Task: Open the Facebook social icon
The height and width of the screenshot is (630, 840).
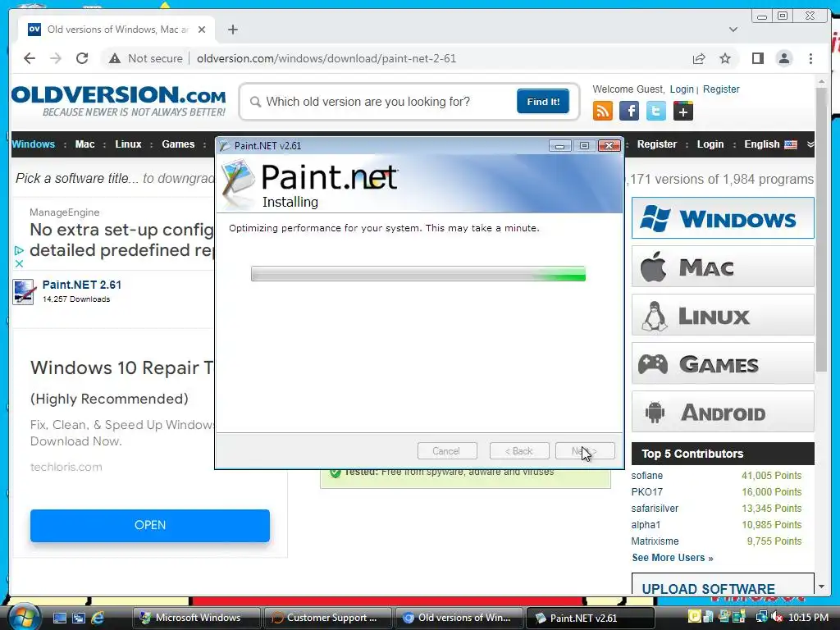Action: (x=629, y=112)
